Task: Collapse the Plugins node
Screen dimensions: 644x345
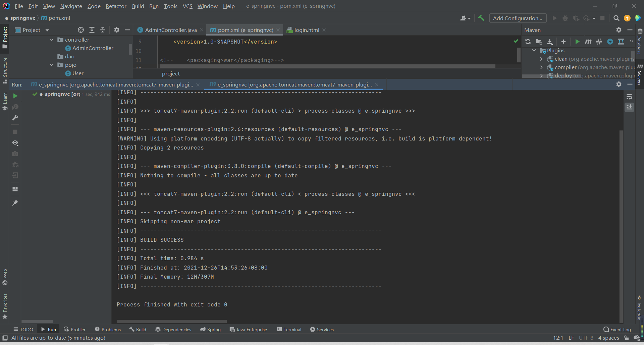Action: [x=533, y=50]
